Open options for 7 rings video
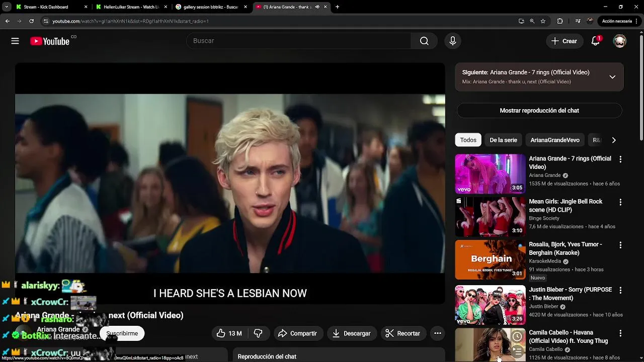 [x=620, y=159]
